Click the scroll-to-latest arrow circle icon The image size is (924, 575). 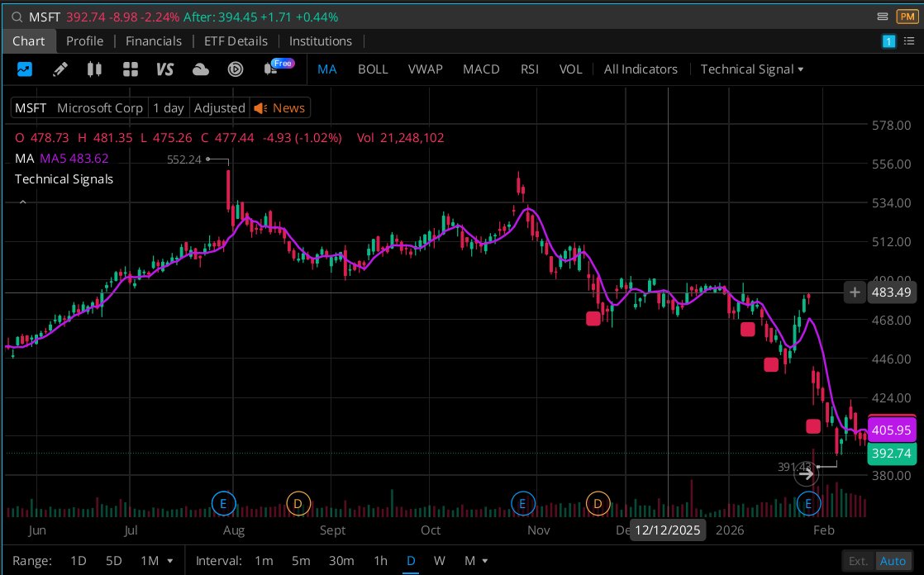click(806, 473)
